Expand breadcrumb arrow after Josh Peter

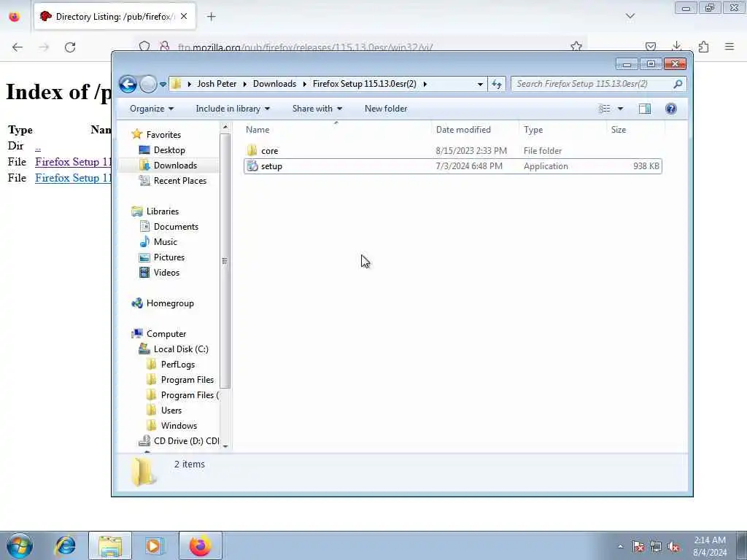click(x=245, y=85)
